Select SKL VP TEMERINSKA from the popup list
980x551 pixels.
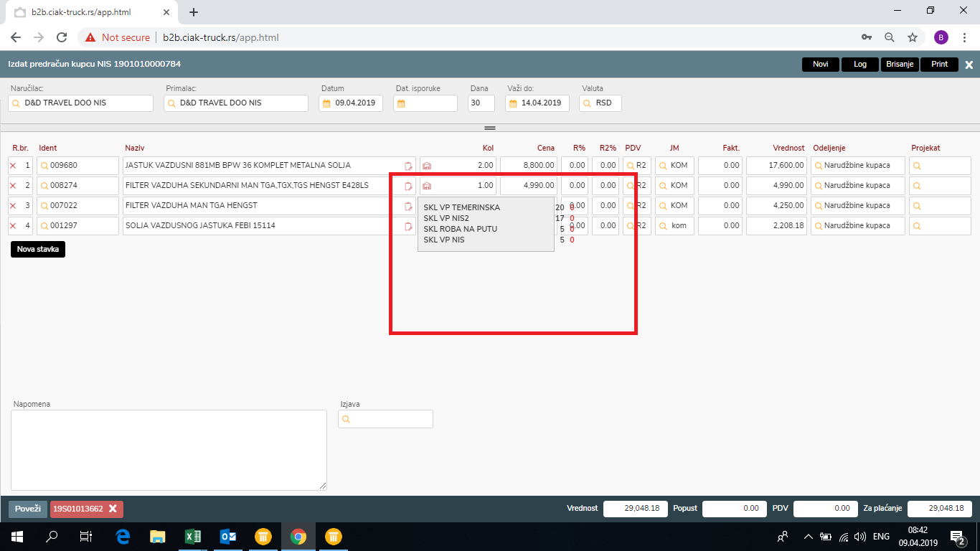(x=461, y=207)
